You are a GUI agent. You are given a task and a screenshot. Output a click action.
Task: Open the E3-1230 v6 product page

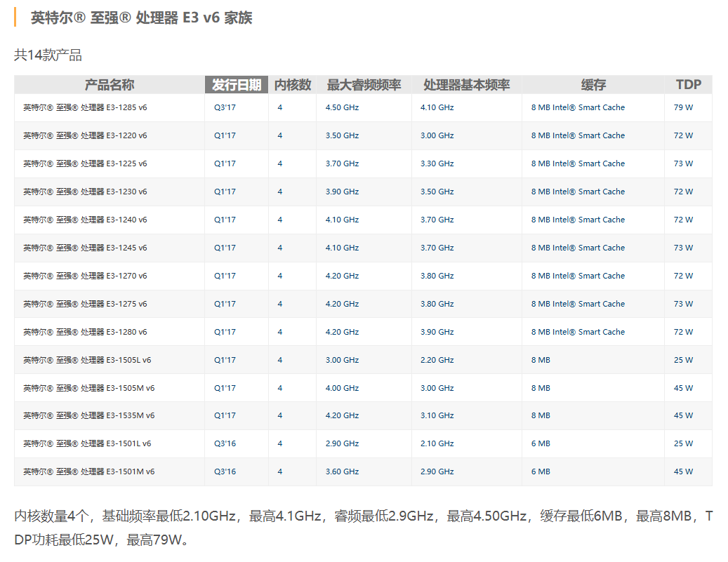tap(85, 192)
